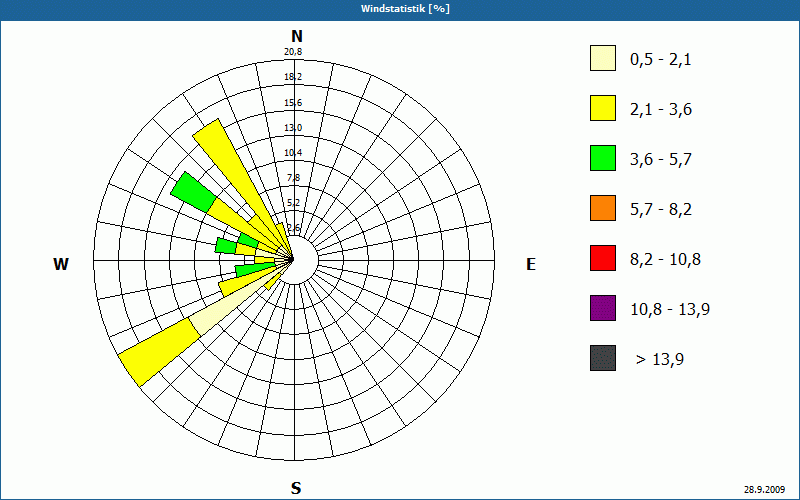Select the legend label "8,2 - 10,8"

[x=665, y=260]
